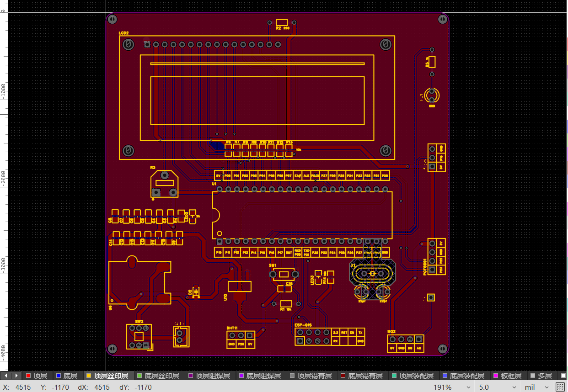Click the LCD2 designator text
The height and width of the screenshot is (392, 568).
[123, 33]
